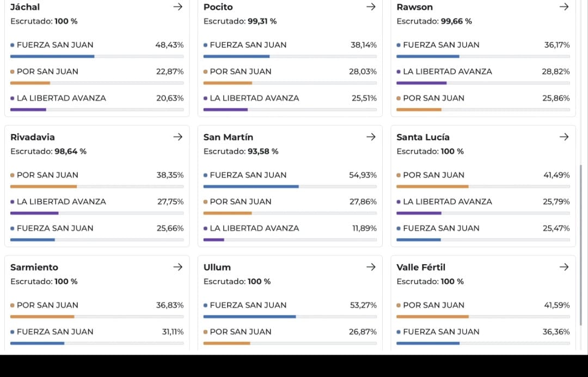Open Rivadavia results with arrow icon

click(177, 137)
